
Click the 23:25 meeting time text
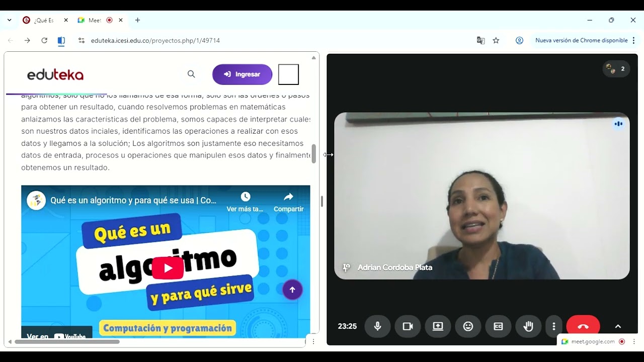pos(347,326)
